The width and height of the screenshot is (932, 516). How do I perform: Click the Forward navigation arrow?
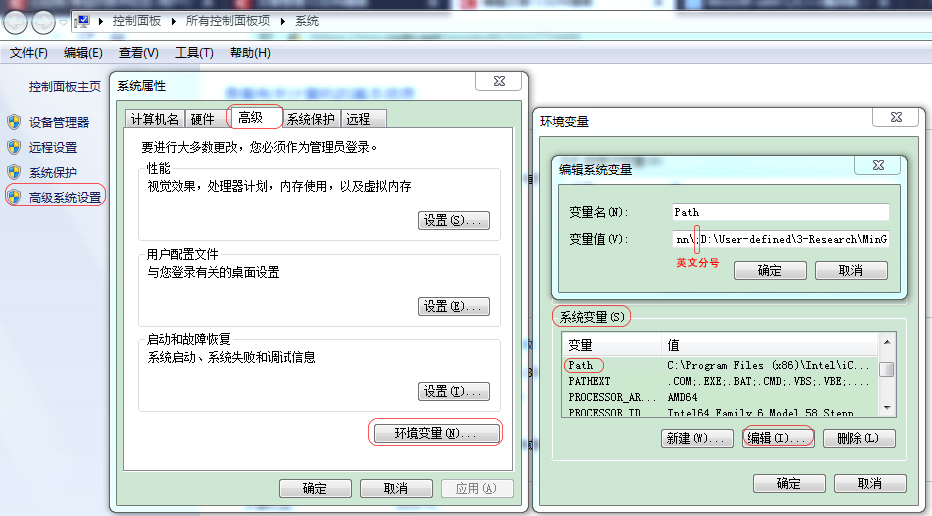43,23
